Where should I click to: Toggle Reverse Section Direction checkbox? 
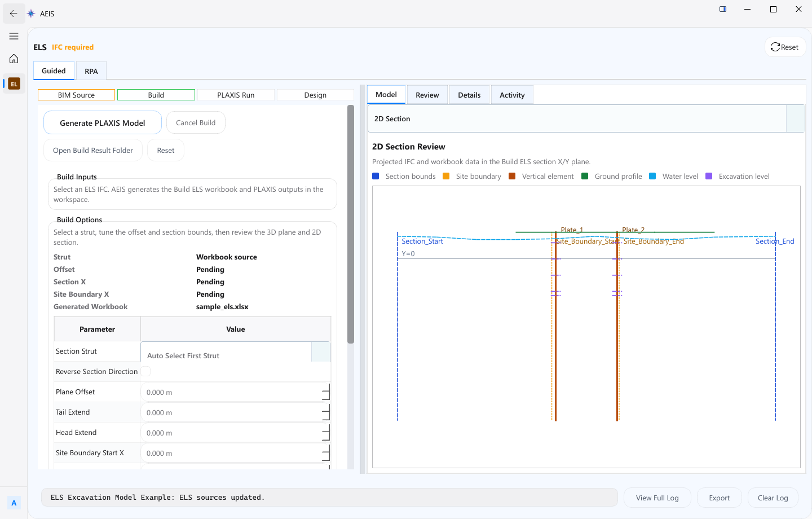coord(145,371)
